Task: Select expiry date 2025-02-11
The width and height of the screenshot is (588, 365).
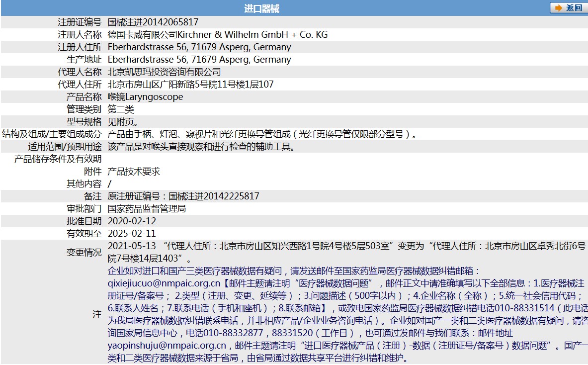Action: 132,233
